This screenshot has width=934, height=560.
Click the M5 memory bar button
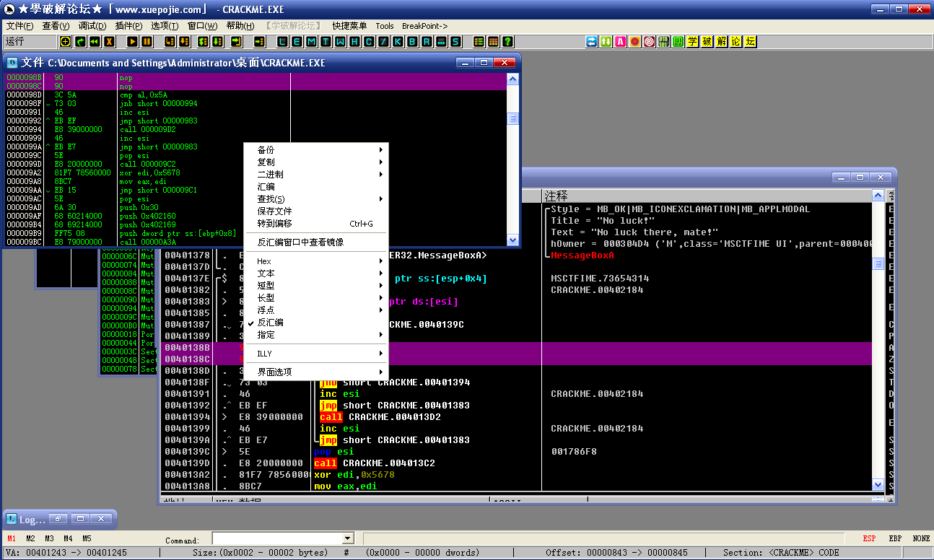[x=87, y=538]
